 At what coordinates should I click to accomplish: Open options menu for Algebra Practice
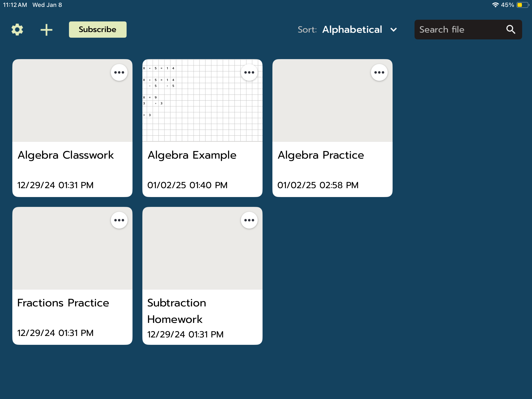[379, 72]
